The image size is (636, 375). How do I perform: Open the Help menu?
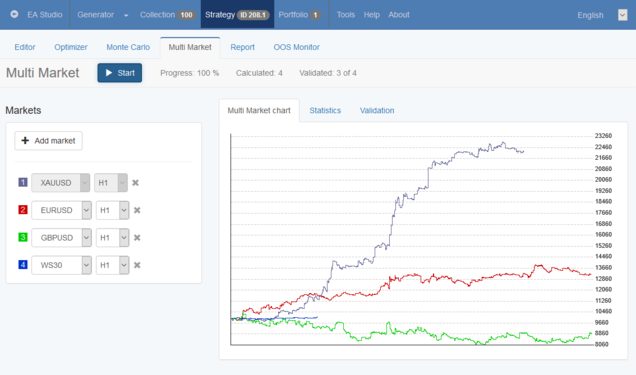pos(372,15)
